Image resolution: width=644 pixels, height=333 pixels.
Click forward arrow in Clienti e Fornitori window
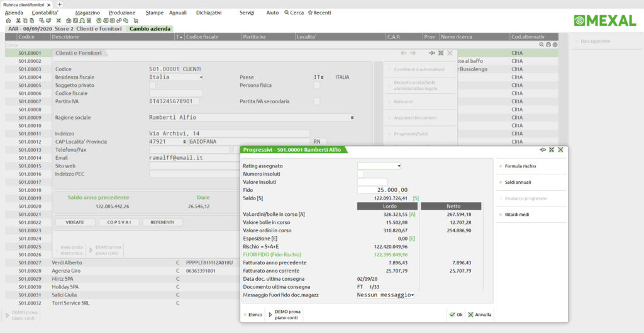coord(413,53)
